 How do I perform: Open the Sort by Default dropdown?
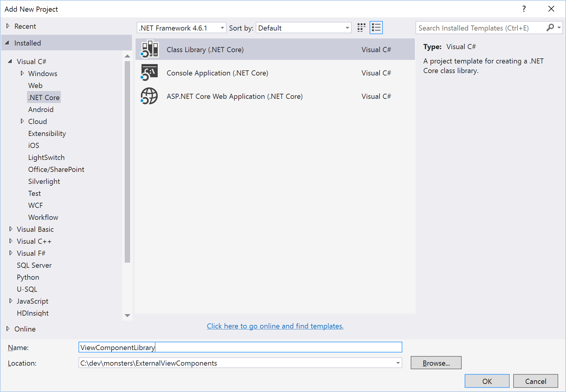point(347,28)
